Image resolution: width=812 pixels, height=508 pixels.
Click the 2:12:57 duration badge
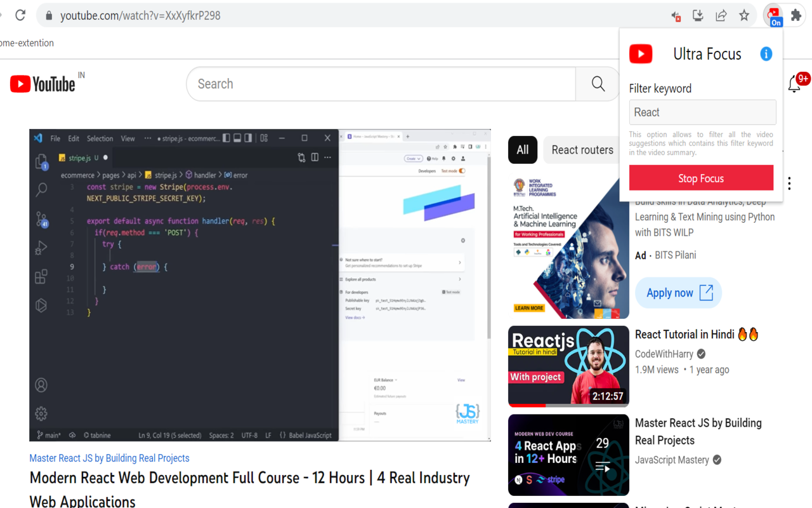[x=608, y=396]
